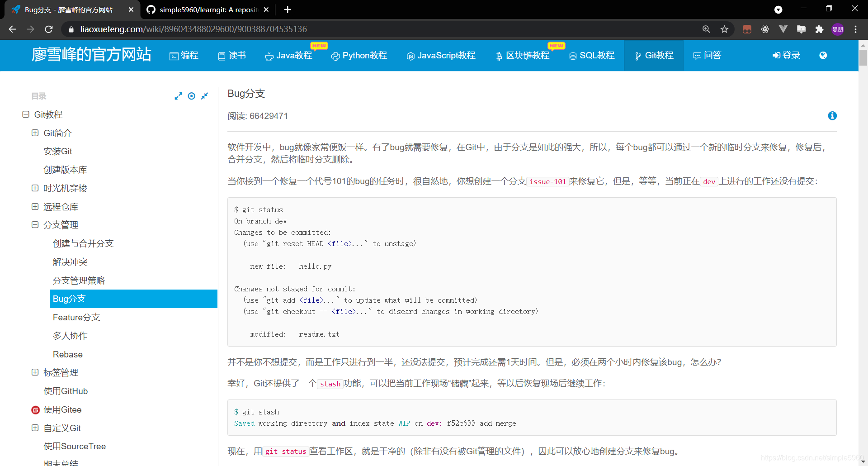This screenshot has width=868, height=466.
Task: Open the Rebase page
Action: click(68, 354)
